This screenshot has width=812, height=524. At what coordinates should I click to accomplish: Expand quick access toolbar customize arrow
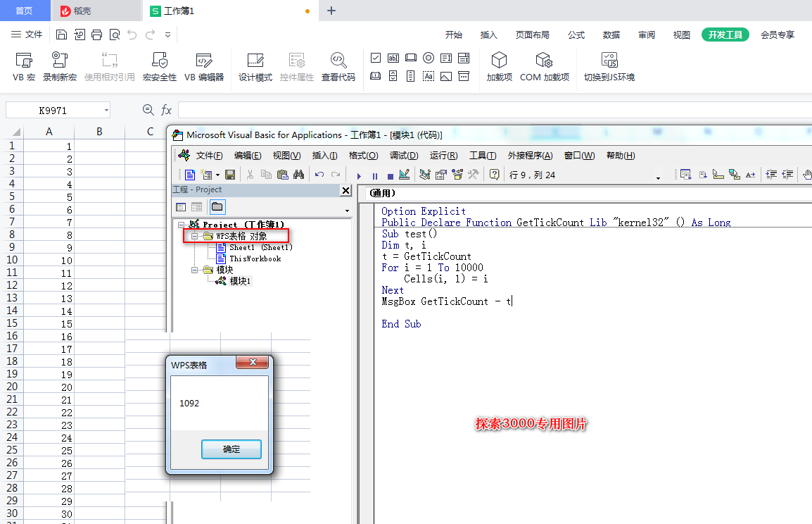167,35
